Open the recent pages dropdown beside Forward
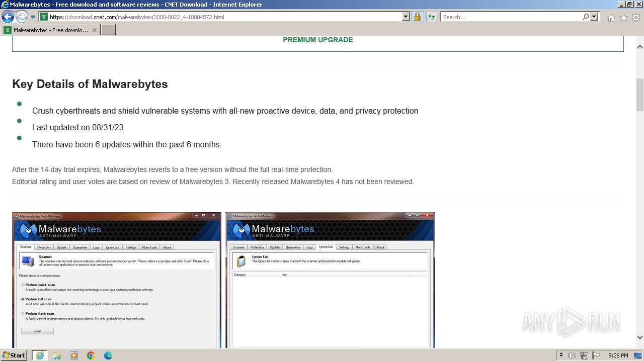Screen dimensions: 644x362 (x=33, y=17)
